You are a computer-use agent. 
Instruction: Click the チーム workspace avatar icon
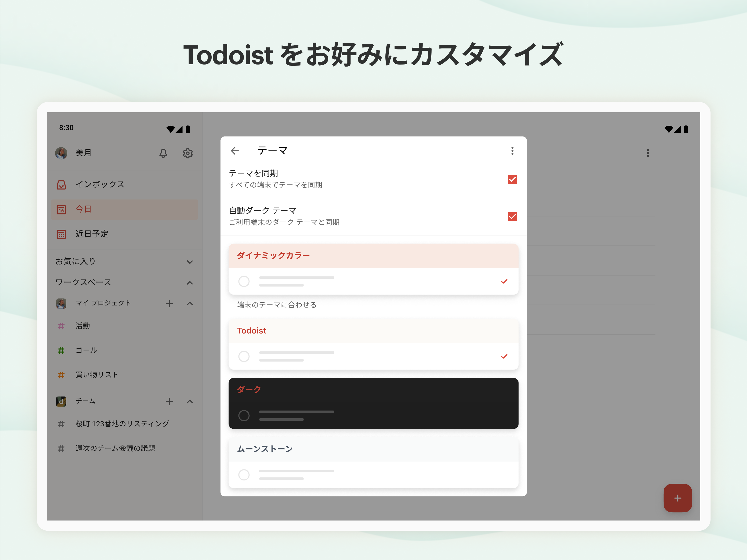pos(61,401)
